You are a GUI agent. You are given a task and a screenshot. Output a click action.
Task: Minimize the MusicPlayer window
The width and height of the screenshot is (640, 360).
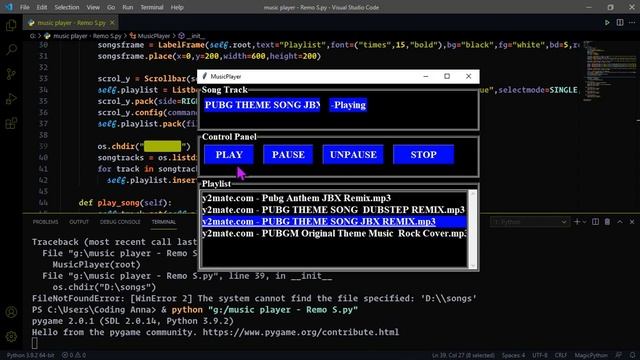[426, 76]
